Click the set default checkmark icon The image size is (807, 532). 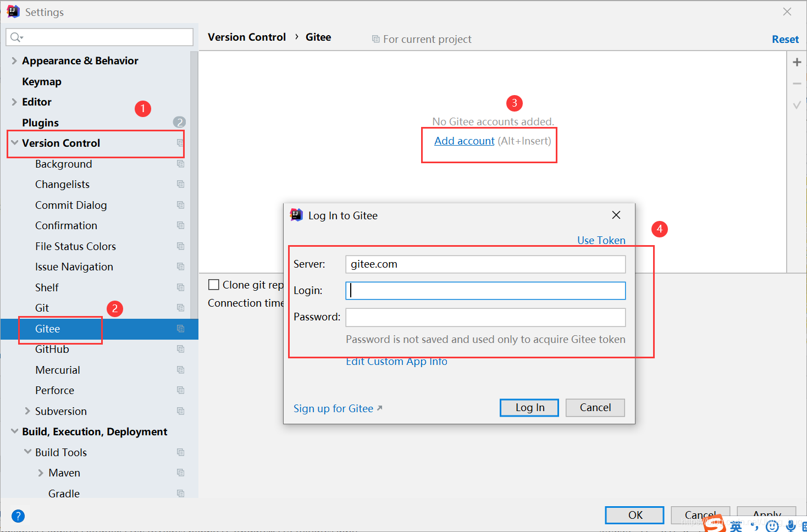click(x=797, y=104)
